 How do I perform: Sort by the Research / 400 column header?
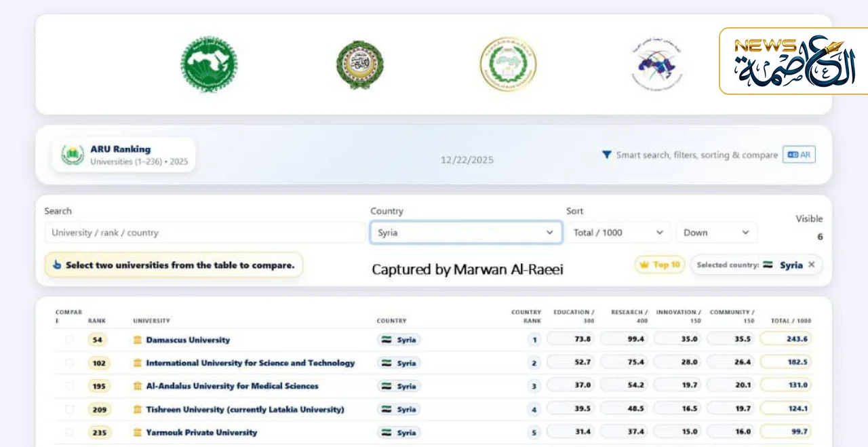click(x=629, y=316)
